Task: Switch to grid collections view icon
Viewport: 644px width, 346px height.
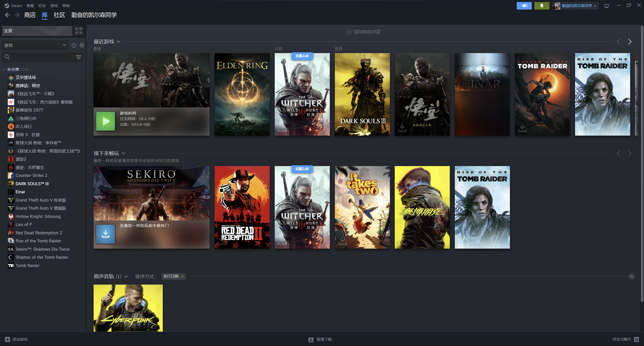Action: point(79,31)
